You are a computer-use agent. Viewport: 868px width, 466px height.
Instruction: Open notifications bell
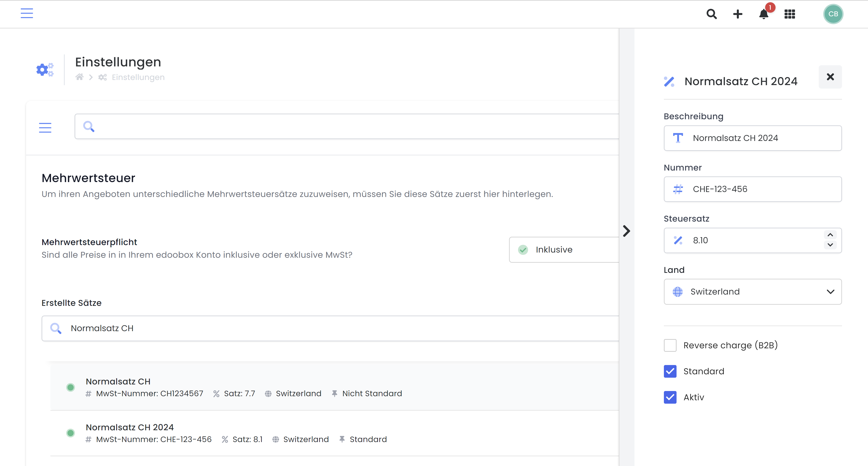tap(764, 14)
